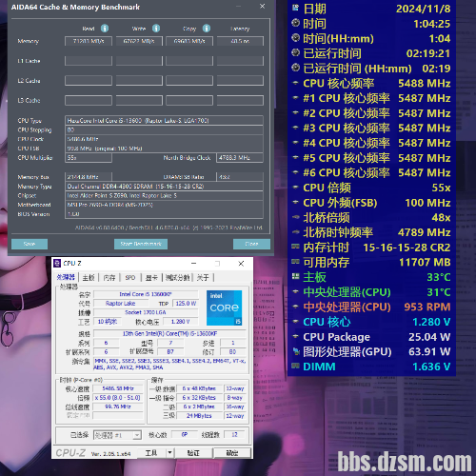Click the 三级 24 MBytes cache value
This screenshot has height=476, width=476.
tap(199, 416)
